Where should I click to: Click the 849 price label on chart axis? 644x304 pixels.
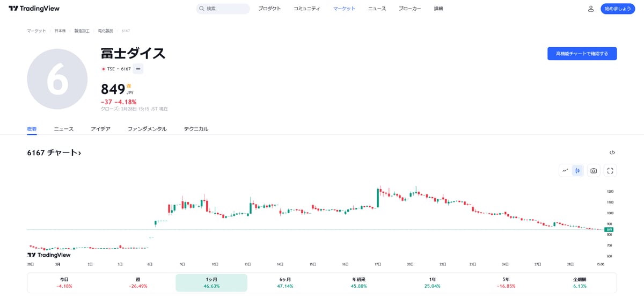(609, 229)
